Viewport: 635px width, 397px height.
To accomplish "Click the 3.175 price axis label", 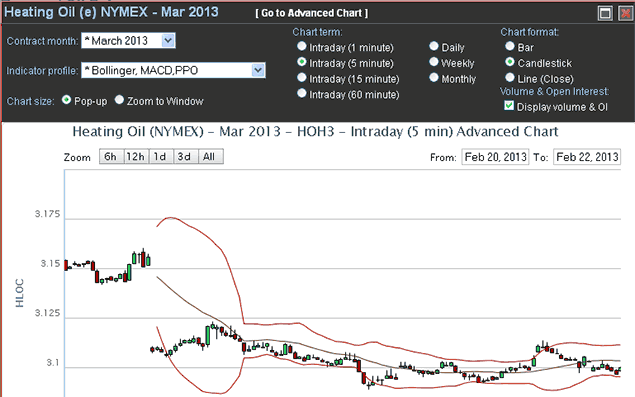I will 47,214.
